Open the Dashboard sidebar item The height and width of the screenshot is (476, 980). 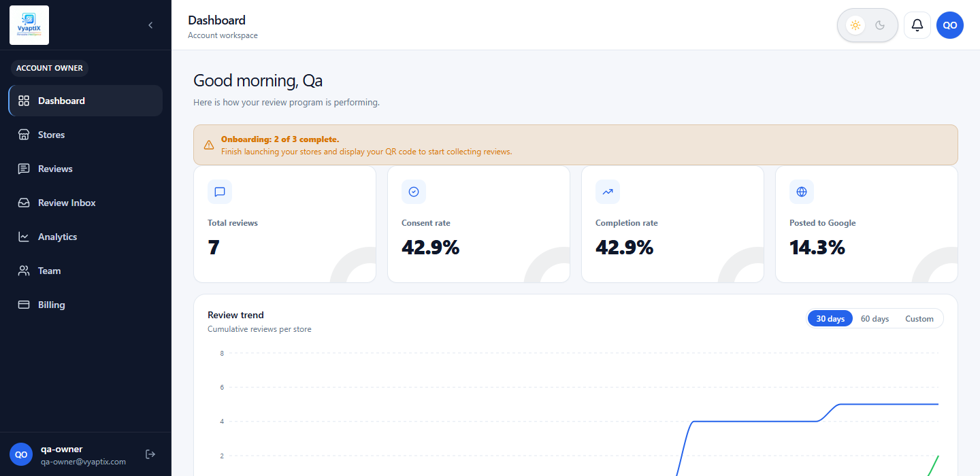(x=86, y=101)
